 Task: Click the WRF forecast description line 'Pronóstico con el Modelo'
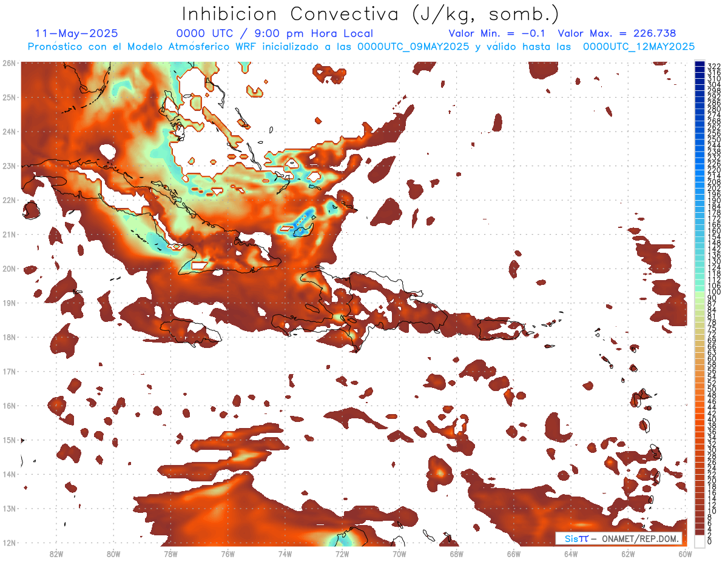pyautogui.click(x=361, y=47)
